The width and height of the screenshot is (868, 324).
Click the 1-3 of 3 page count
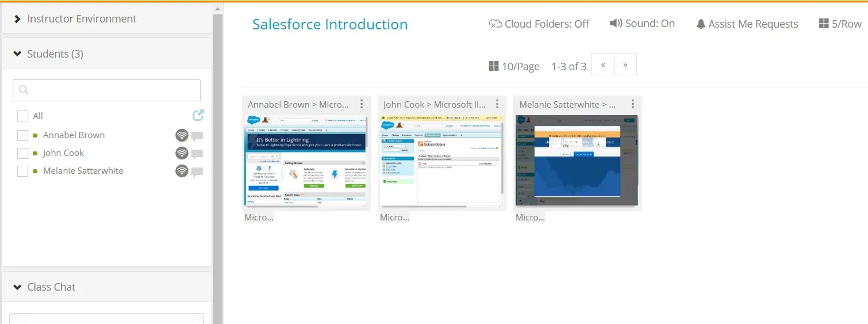coord(569,66)
